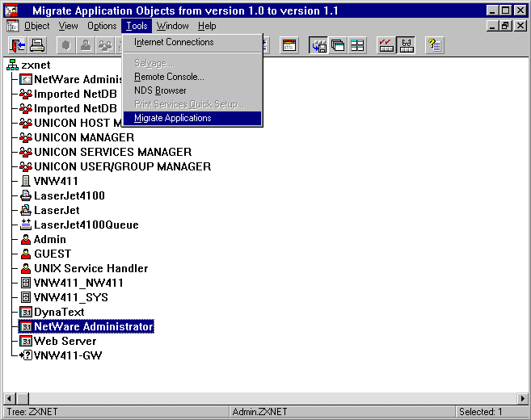The width and height of the screenshot is (531, 420).
Task: Click the greyed hexagon container toolbar icon
Action: pos(65,45)
